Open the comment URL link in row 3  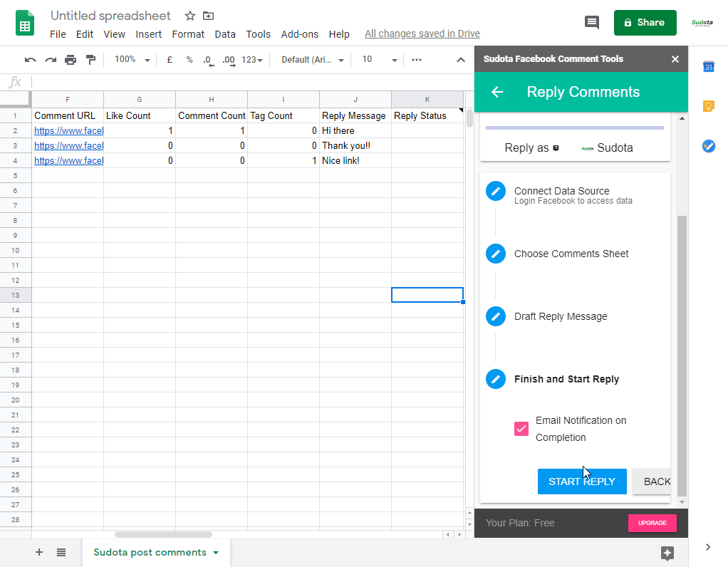coord(68,145)
